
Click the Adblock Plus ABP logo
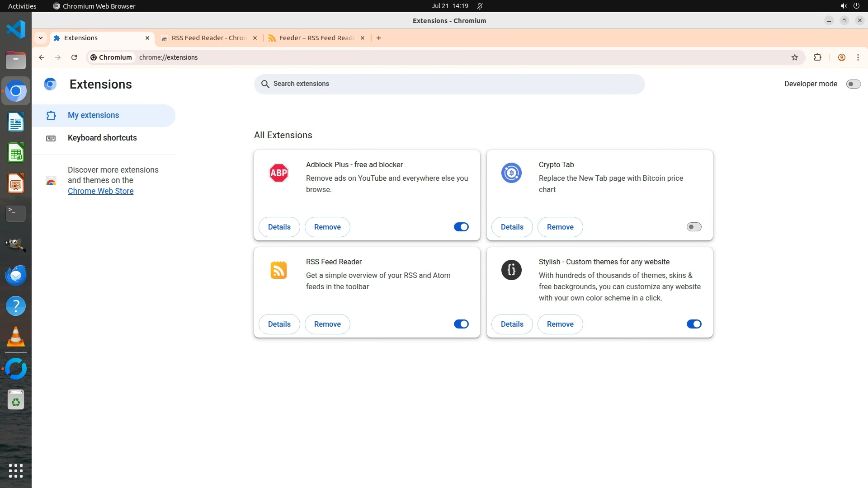[278, 173]
